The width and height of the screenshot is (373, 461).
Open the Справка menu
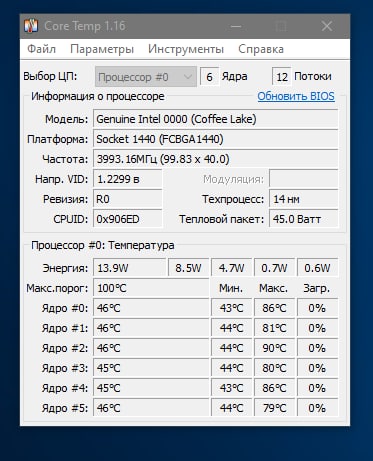tap(261, 49)
